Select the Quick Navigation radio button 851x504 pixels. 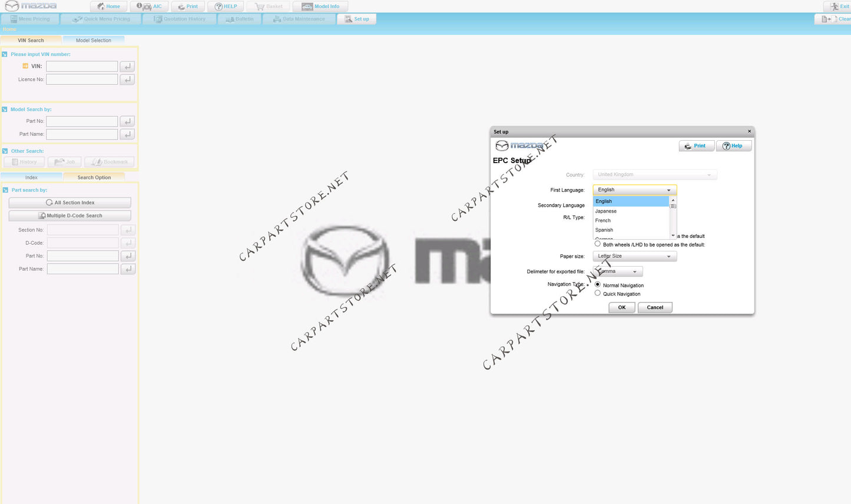(x=598, y=293)
